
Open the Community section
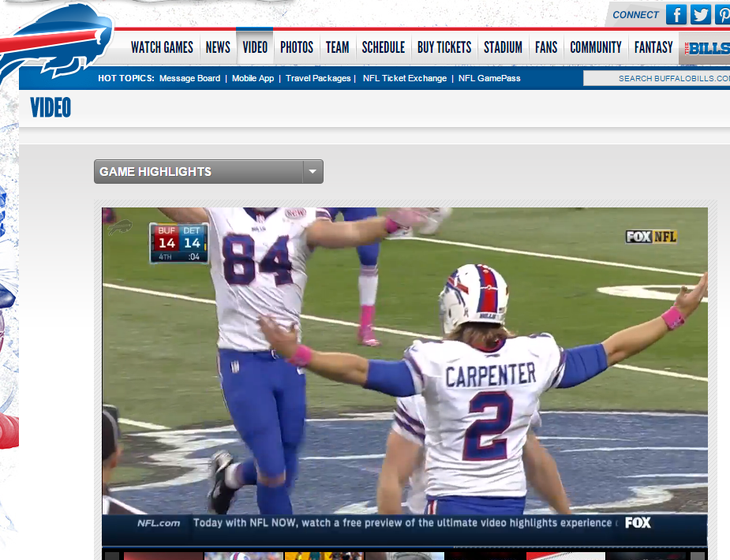pos(596,47)
